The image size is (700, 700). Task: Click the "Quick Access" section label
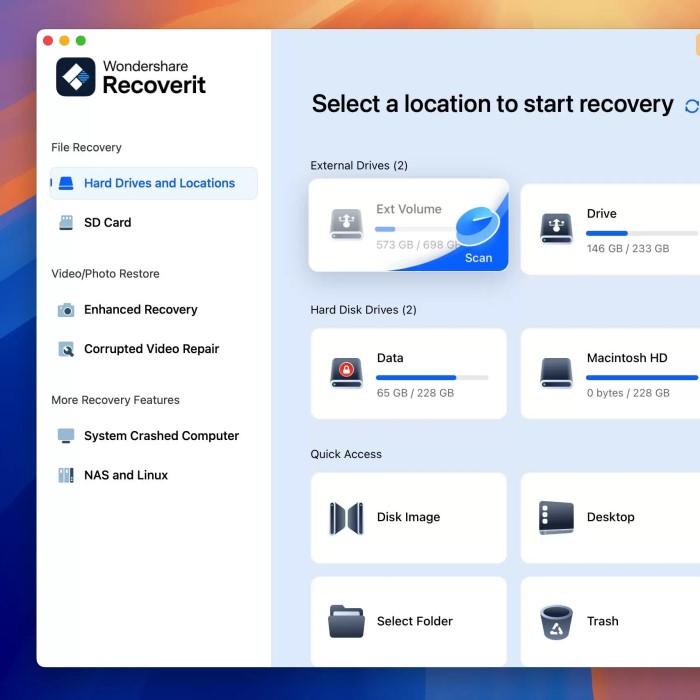point(346,454)
